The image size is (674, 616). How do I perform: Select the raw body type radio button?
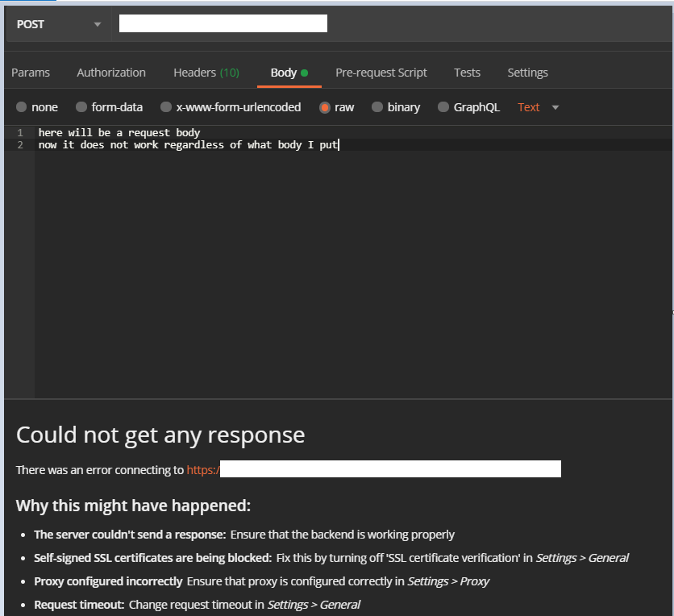tap(344, 106)
